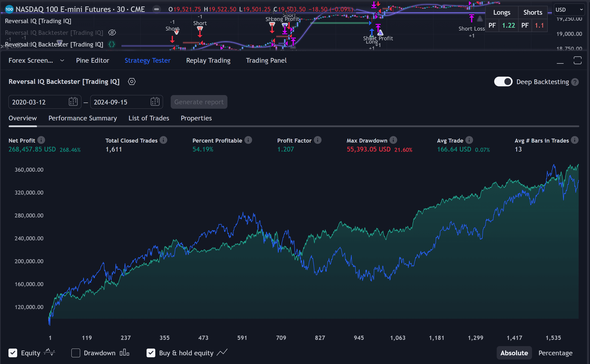Switch to the Overview tab
The image size is (590, 364).
click(x=23, y=118)
